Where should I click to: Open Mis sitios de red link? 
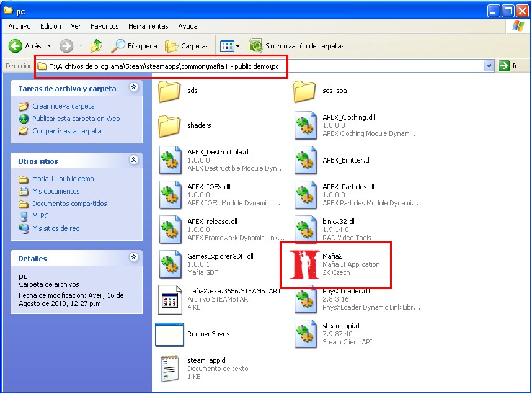[x=56, y=228]
